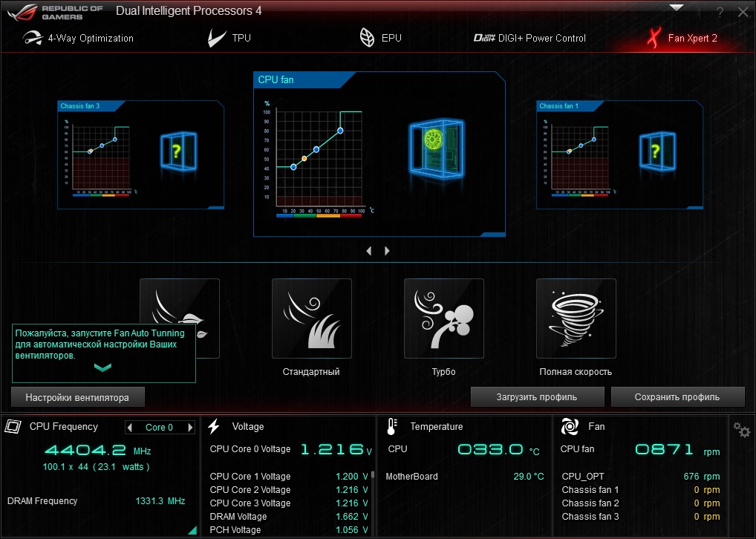Click the Chassis fan 2 rpm row
Viewport: 756px width, 539px height.
[641, 503]
